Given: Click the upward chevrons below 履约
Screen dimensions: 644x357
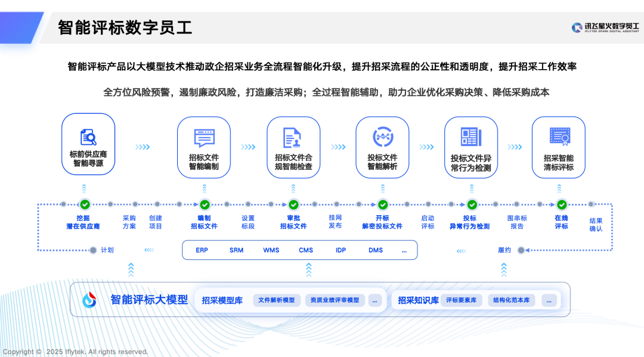Looking at the screenshot, I should 504,269.
